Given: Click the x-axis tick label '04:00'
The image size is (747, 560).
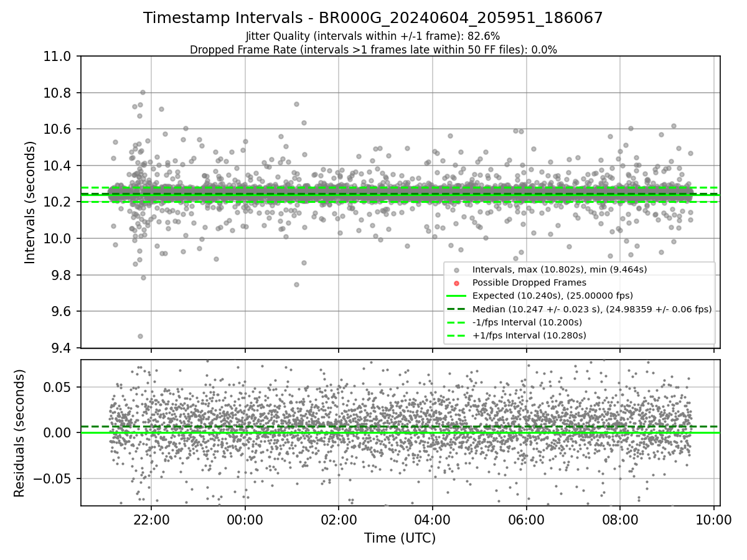Looking at the screenshot, I should (433, 520).
